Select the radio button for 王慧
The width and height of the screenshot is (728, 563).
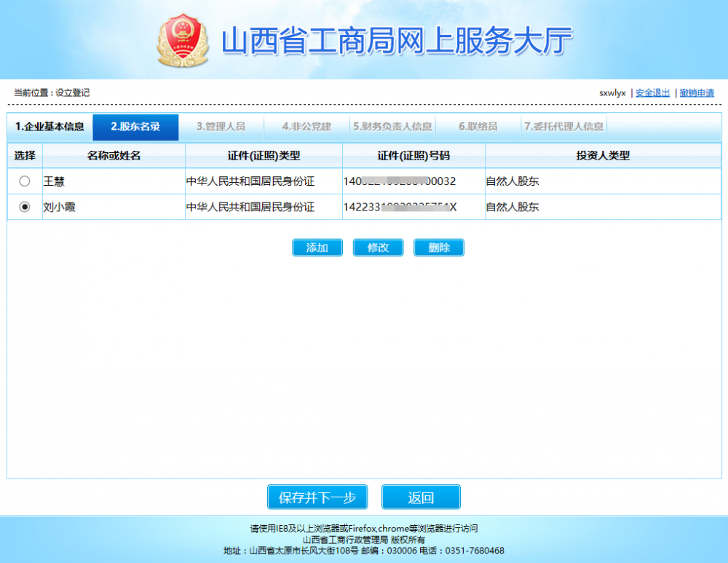click(x=25, y=181)
